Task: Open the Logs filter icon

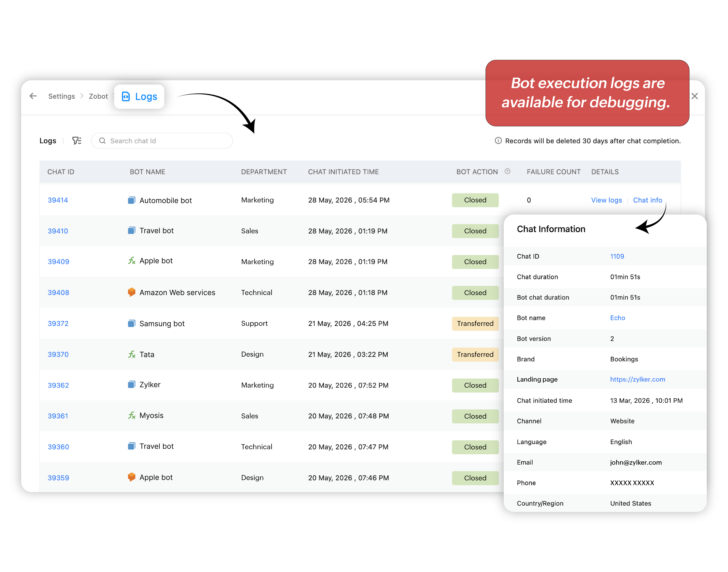Action: click(x=77, y=141)
